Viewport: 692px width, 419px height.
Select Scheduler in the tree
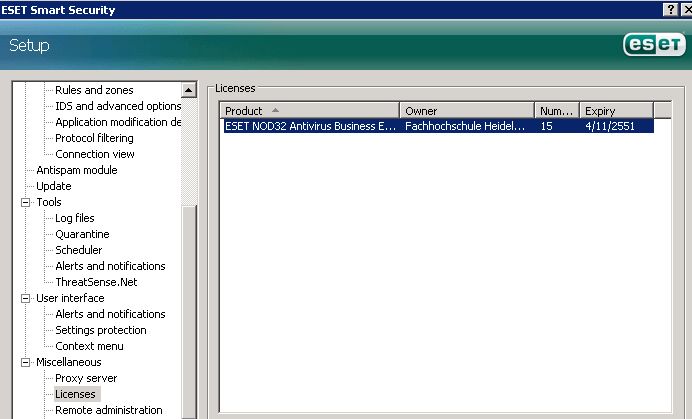79,250
